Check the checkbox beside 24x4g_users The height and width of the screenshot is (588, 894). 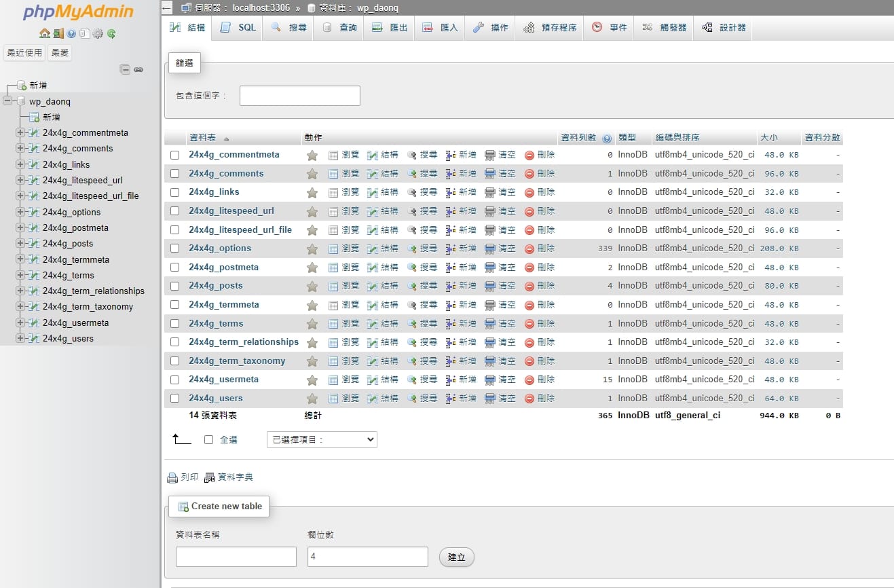[174, 399]
